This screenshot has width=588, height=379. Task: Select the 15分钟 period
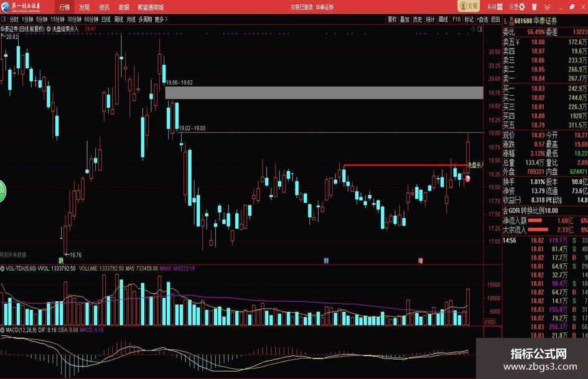(57, 19)
